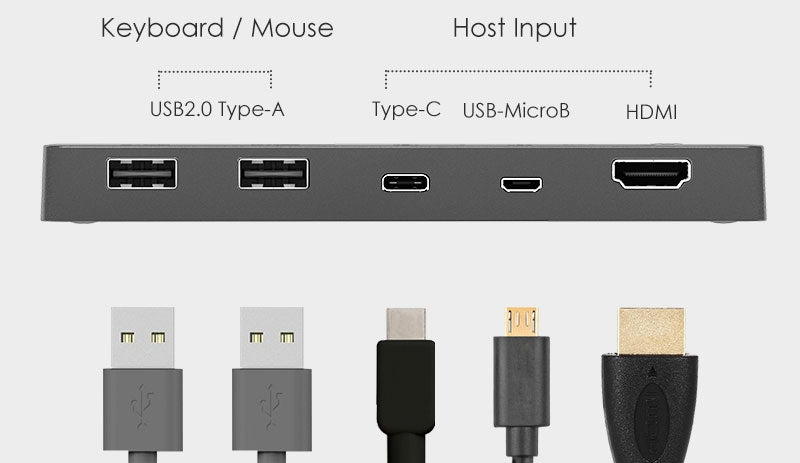Click the Type-C text label
The height and width of the screenshot is (463, 800).
pyautogui.click(x=406, y=109)
